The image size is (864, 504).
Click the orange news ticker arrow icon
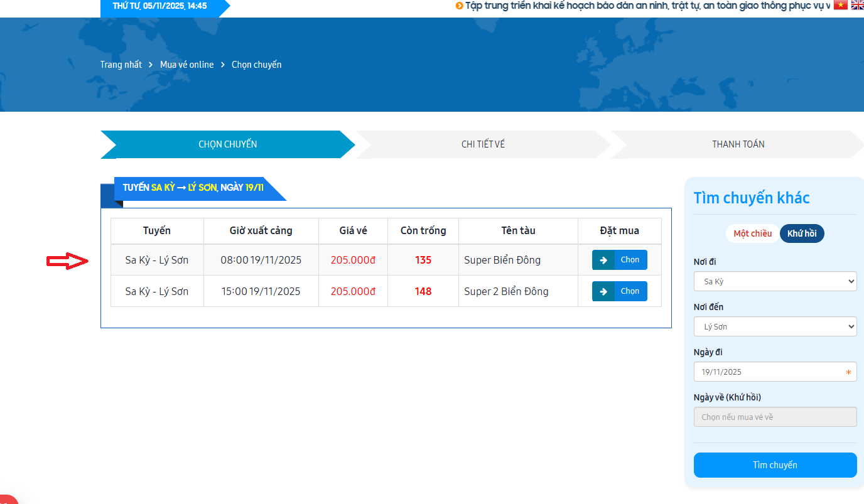[x=460, y=6]
